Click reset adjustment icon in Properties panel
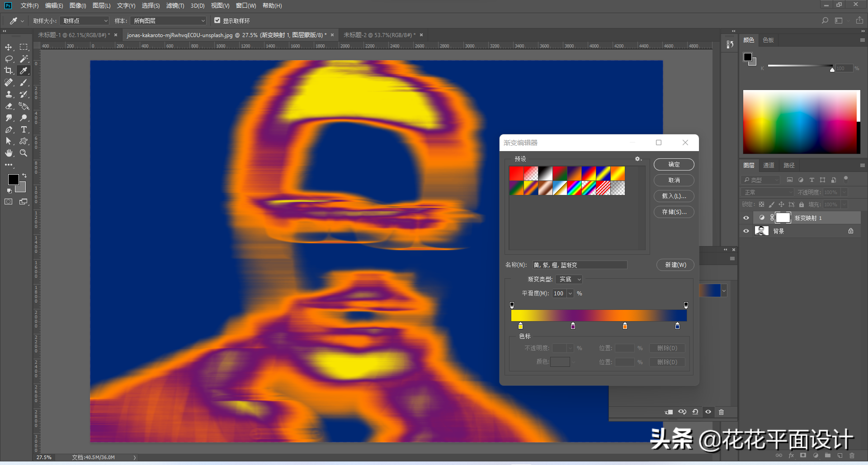This screenshot has height=465, width=868. [x=695, y=412]
